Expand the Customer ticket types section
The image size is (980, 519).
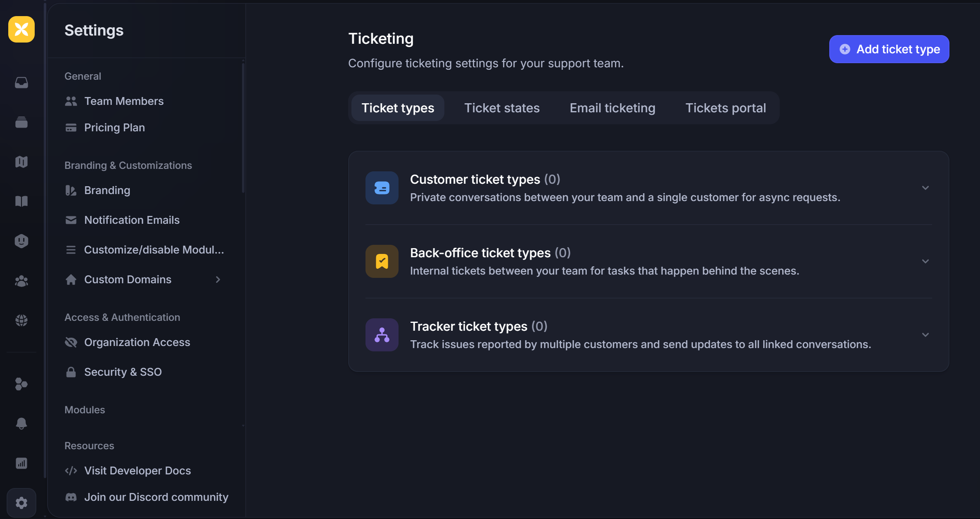click(x=925, y=188)
